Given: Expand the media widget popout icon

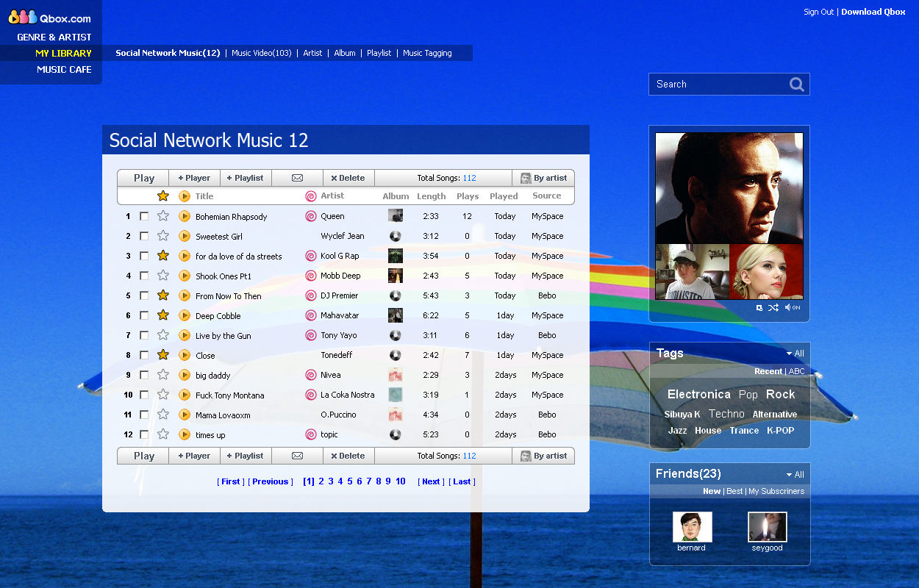Looking at the screenshot, I should [759, 308].
